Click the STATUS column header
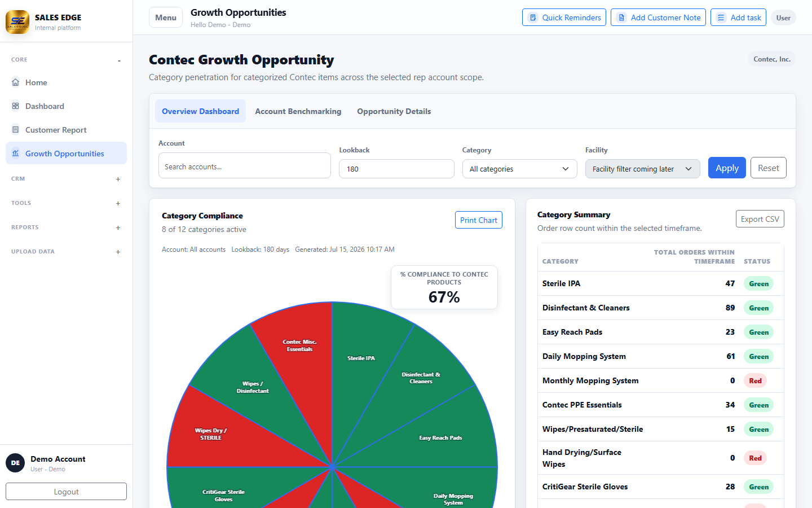Image resolution: width=812 pixels, height=508 pixels. click(x=757, y=261)
